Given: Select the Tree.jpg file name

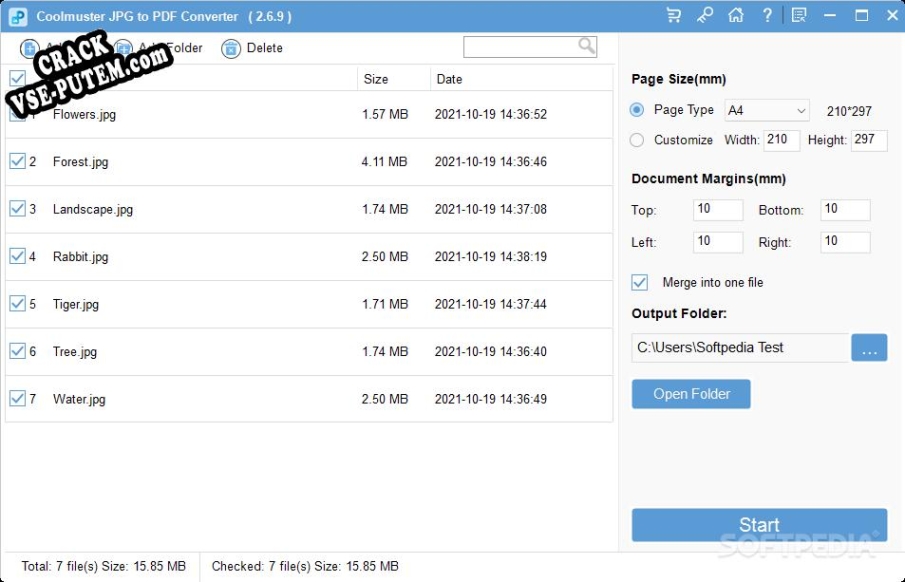Looking at the screenshot, I should tap(74, 352).
